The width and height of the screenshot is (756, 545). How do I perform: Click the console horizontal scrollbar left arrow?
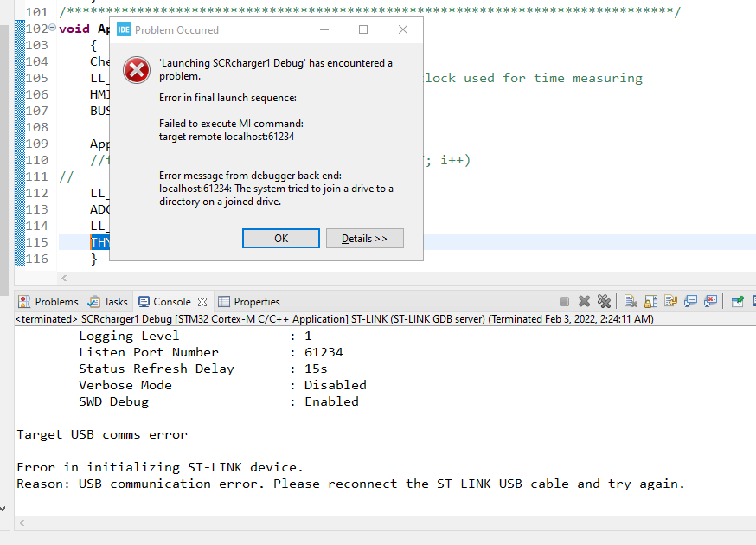[22, 523]
